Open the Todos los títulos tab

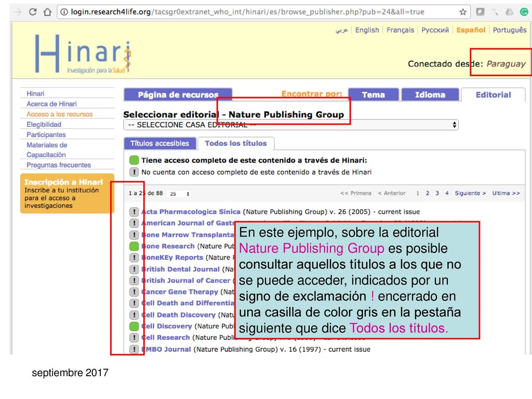tap(236, 143)
